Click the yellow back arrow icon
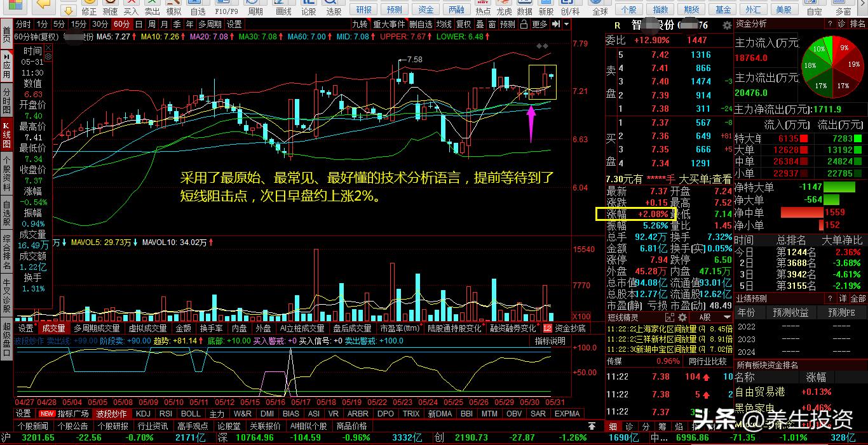 tap(43, 6)
